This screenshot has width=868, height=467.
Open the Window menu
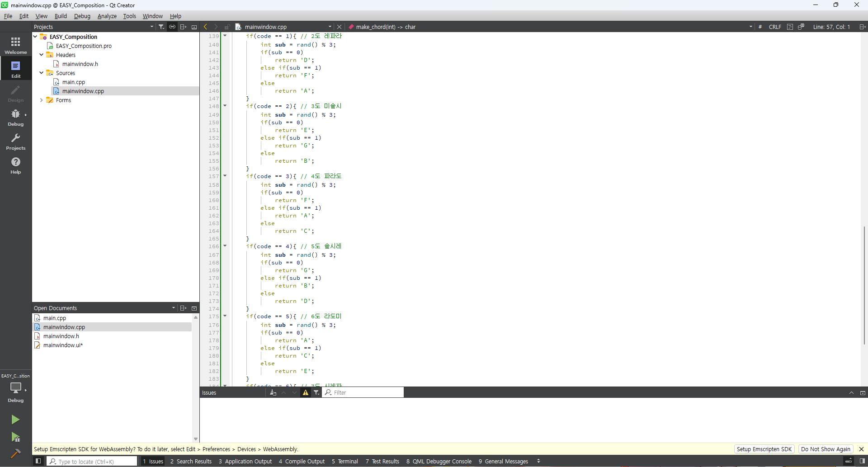click(153, 16)
